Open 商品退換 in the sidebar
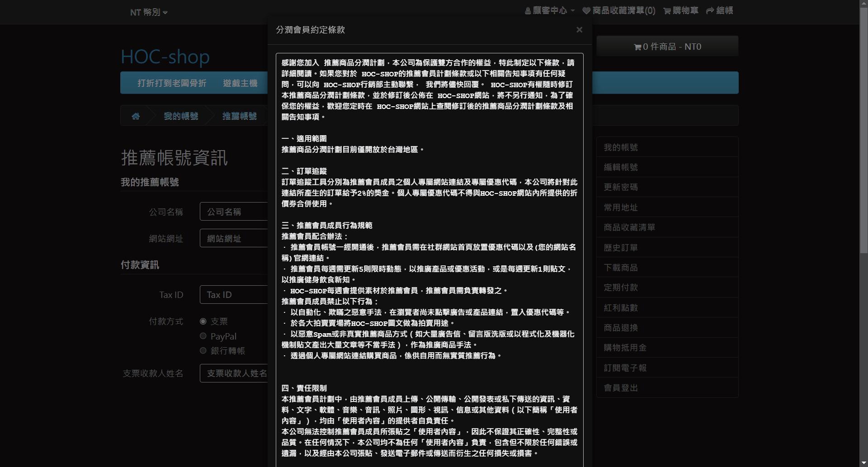The height and width of the screenshot is (467, 868). pyautogui.click(x=667, y=328)
